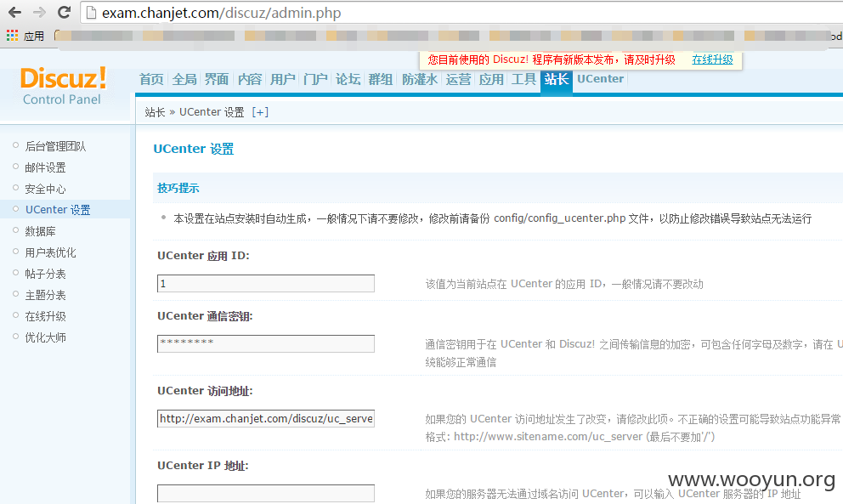Switch to the 内容 tab

(250, 80)
